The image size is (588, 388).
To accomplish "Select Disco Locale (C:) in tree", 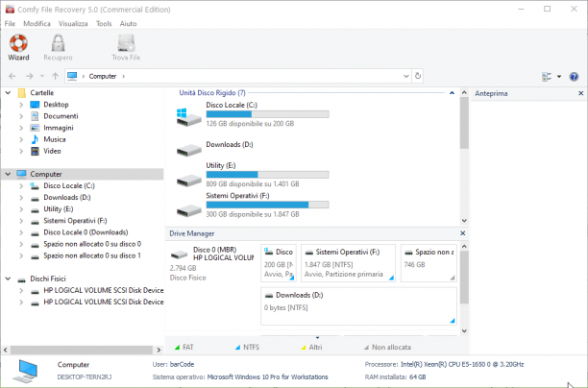I will (x=69, y=185).
